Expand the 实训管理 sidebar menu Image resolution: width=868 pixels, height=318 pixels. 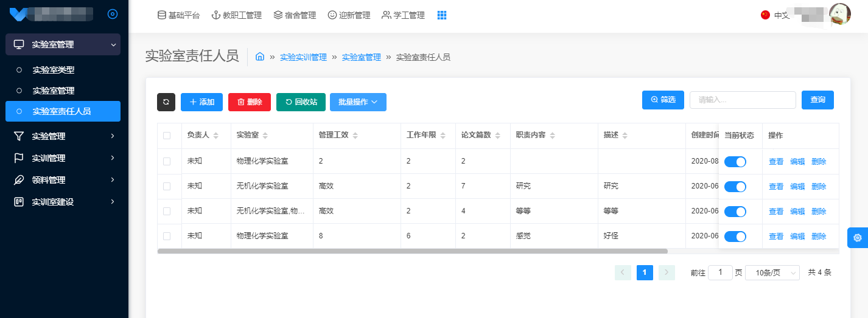pos(63,158)
